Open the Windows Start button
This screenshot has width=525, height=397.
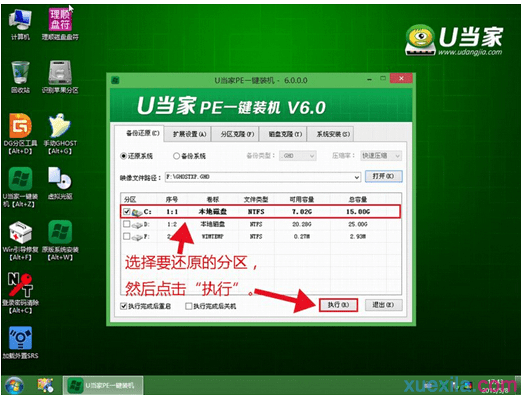[14, 386]
